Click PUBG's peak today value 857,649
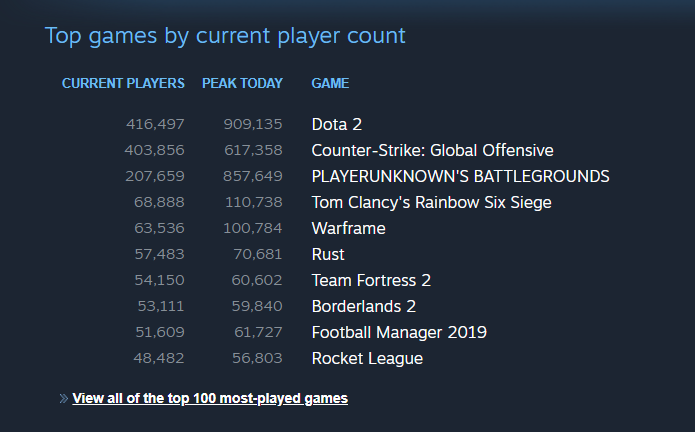The image size is (695, 432). point(253,177)
